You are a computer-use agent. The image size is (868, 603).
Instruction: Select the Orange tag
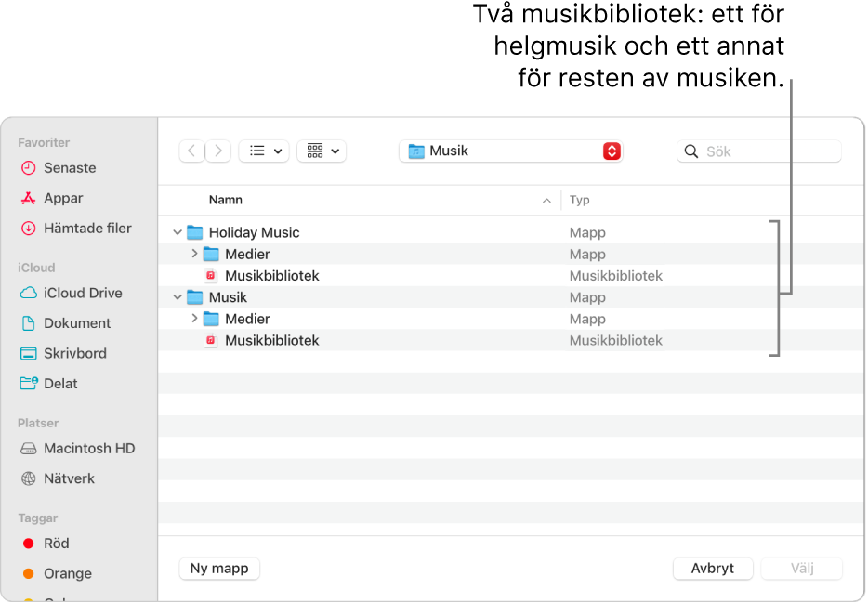66,573
